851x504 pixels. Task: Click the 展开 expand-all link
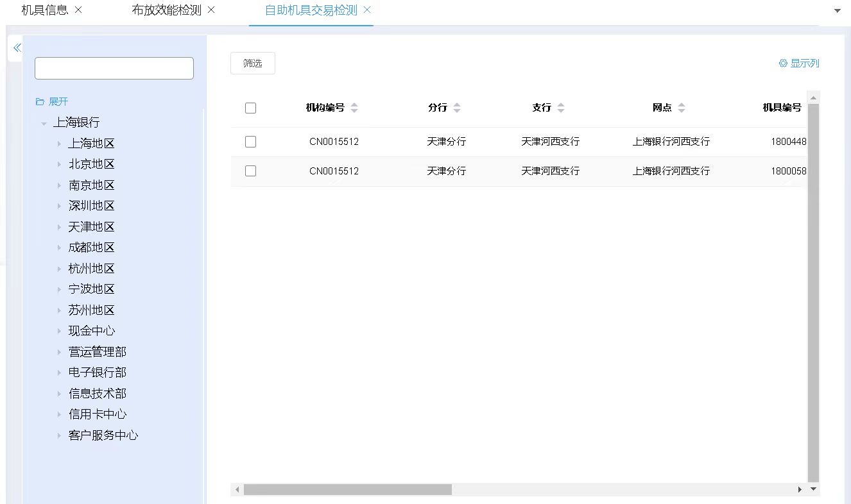(58, 101)
